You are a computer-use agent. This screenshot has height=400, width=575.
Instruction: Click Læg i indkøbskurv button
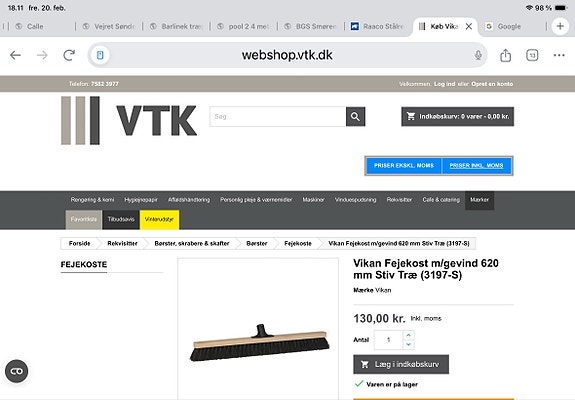[401, 364]
